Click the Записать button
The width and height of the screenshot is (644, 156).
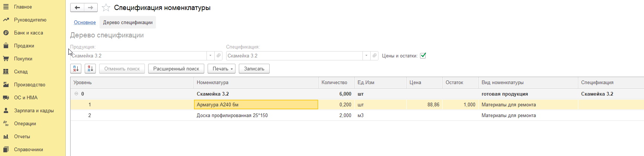(x=254, y=69)
